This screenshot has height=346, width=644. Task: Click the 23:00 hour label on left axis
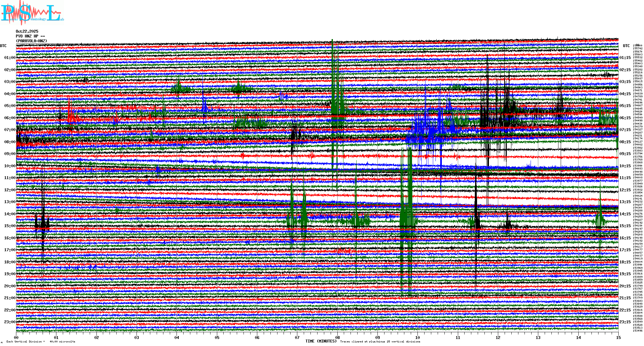coord(10,322)
